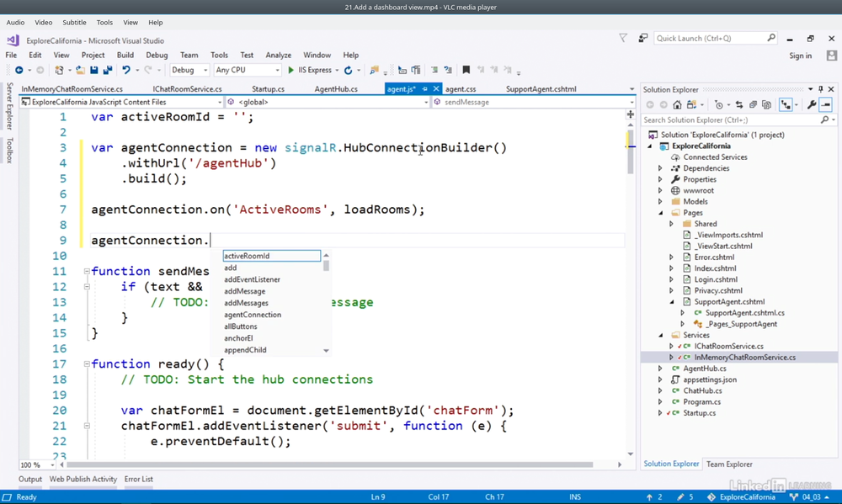Click the Save All toolbar icon
This screenshot has height=504, width=842.
coord(108,70)
